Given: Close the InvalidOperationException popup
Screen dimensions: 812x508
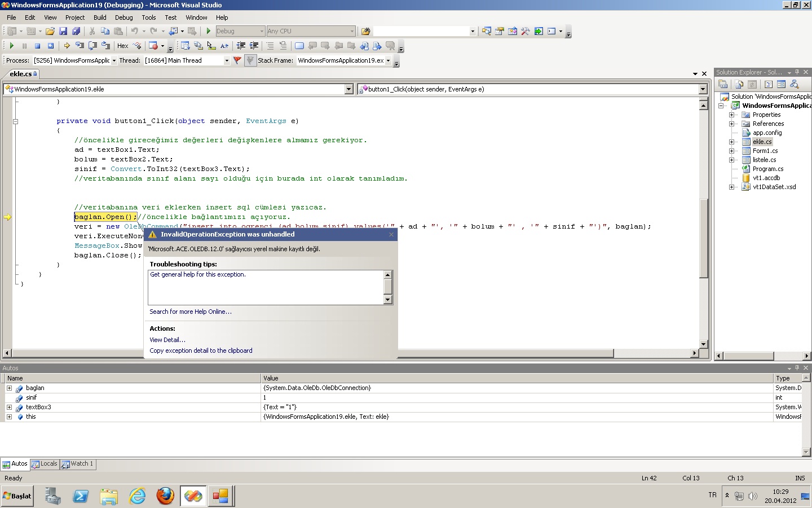Looking at the screenshot, I should pos(391,234).
